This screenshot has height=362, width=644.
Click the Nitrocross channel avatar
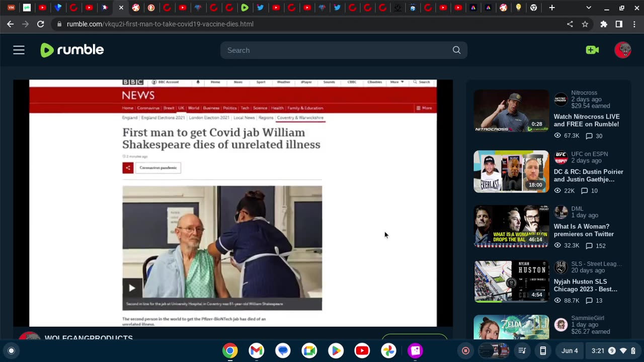pyautogui.click(x=561, y=100)
